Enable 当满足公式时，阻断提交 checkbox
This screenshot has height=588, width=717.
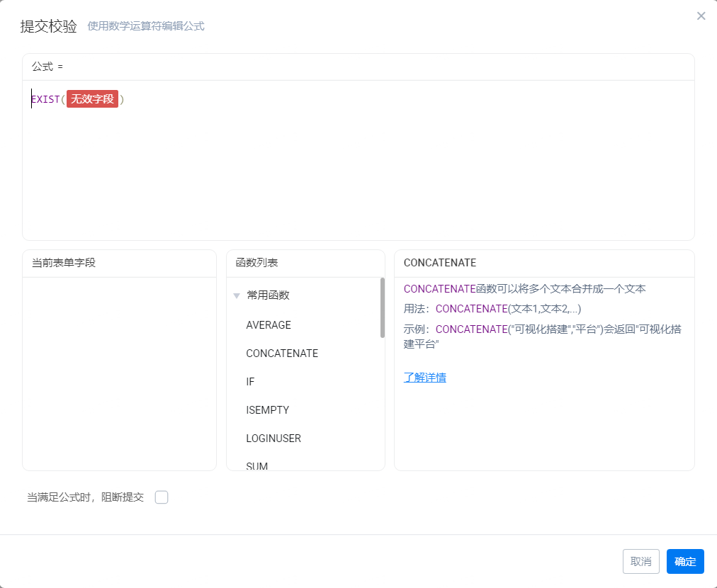(162, 497)
